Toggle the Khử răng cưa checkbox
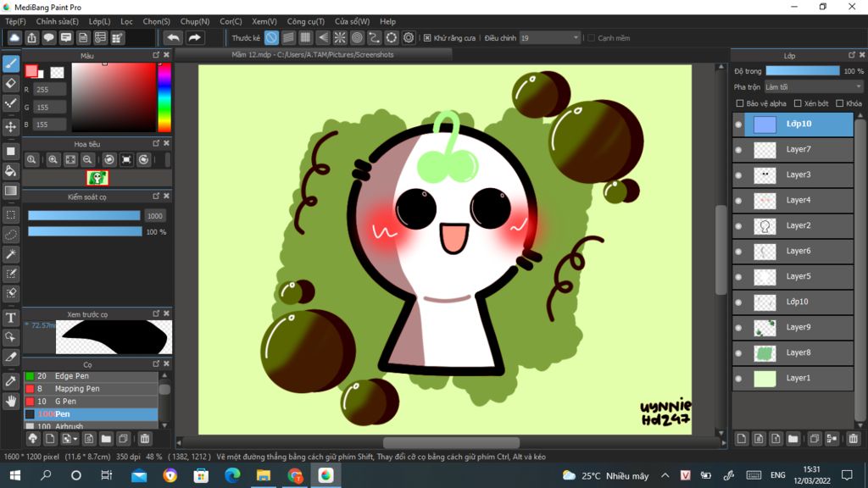The width and height of the screenshot is (868, 488). coord(427,38)
